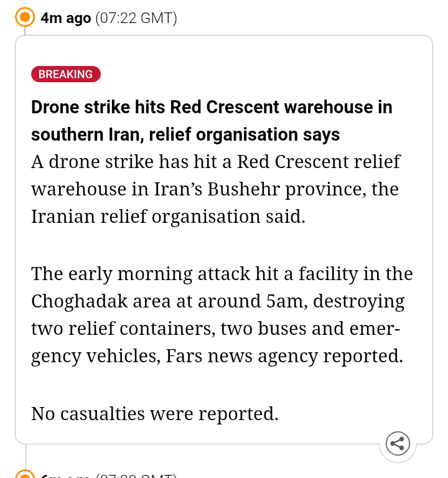Click the headline line "southern Iran, relief organisation says"
448x478 pixels.
click(x=185, y=134)
